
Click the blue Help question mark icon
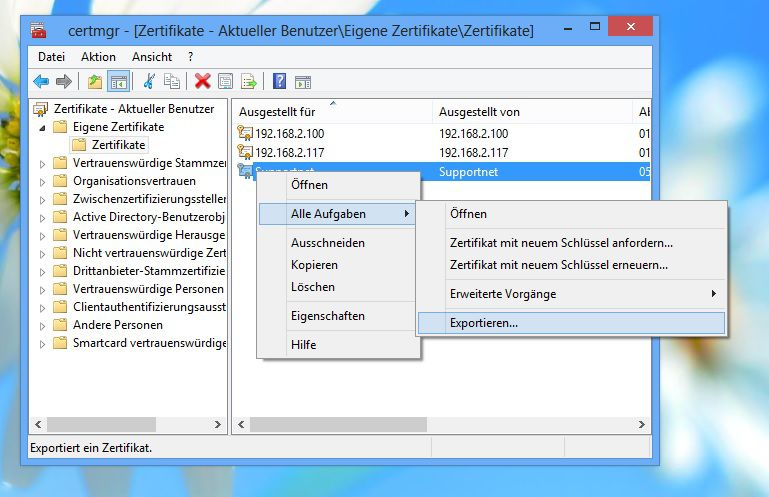(x=279, y=81)
